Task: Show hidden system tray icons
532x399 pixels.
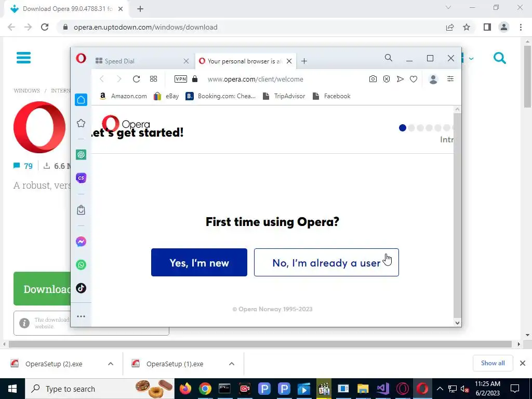Action: [x=440, y=389]
